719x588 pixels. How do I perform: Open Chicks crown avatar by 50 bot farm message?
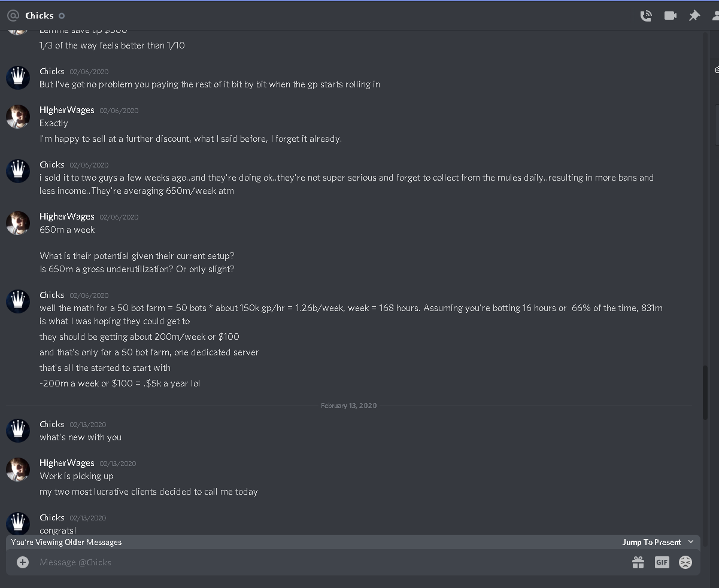pos(18,301)
